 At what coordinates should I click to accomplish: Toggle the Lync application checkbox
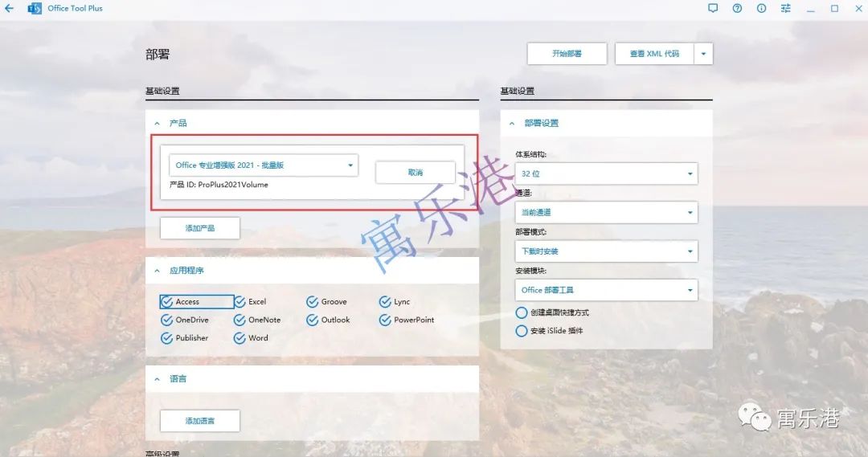pyautogui.click(x=385, y=302)
